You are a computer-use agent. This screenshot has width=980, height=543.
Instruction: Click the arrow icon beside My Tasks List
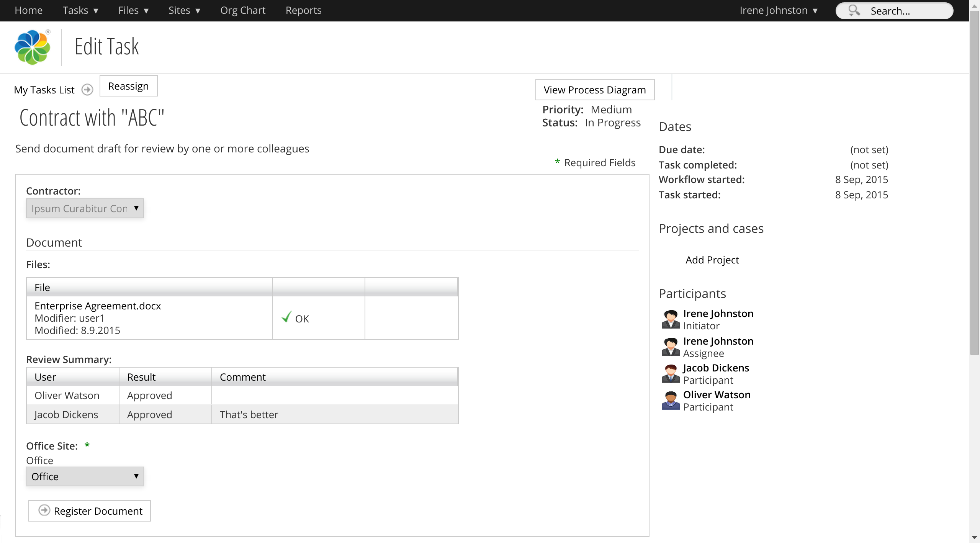click(x=87, y=90)
